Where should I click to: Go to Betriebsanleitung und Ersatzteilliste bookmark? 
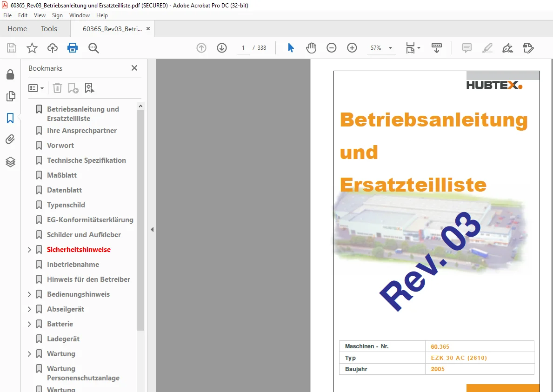click(x=83, y=114)
